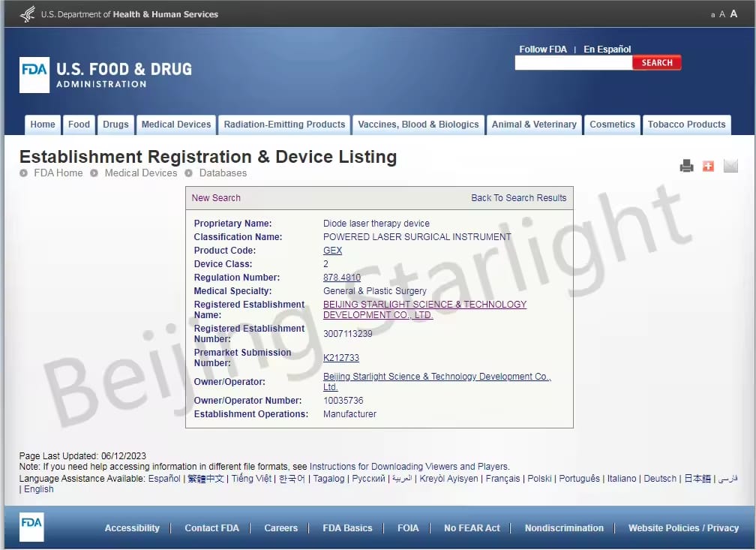Click the red SEARCH button
This screenshot has height=550, width=756.
click(657, 63)
